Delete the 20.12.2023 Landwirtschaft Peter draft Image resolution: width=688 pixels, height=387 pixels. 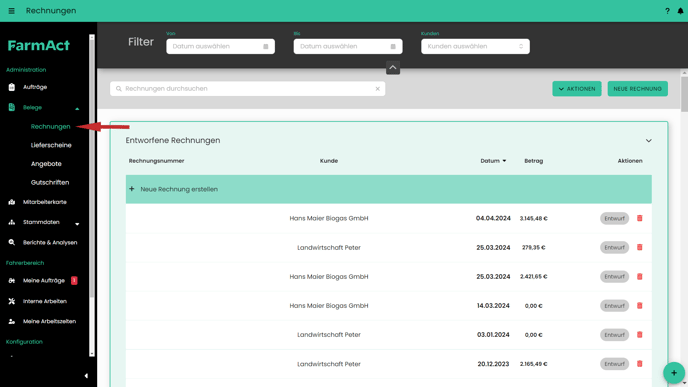point(639,364)
